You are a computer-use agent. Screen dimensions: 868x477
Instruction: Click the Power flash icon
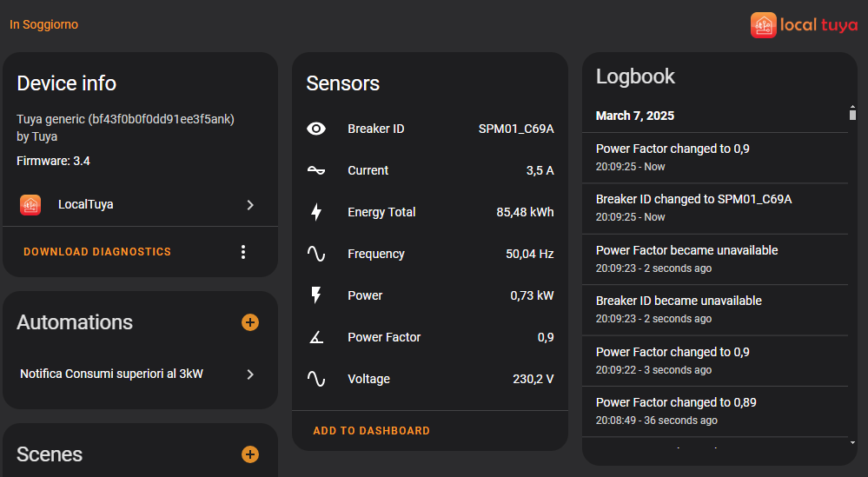point(316,295)
